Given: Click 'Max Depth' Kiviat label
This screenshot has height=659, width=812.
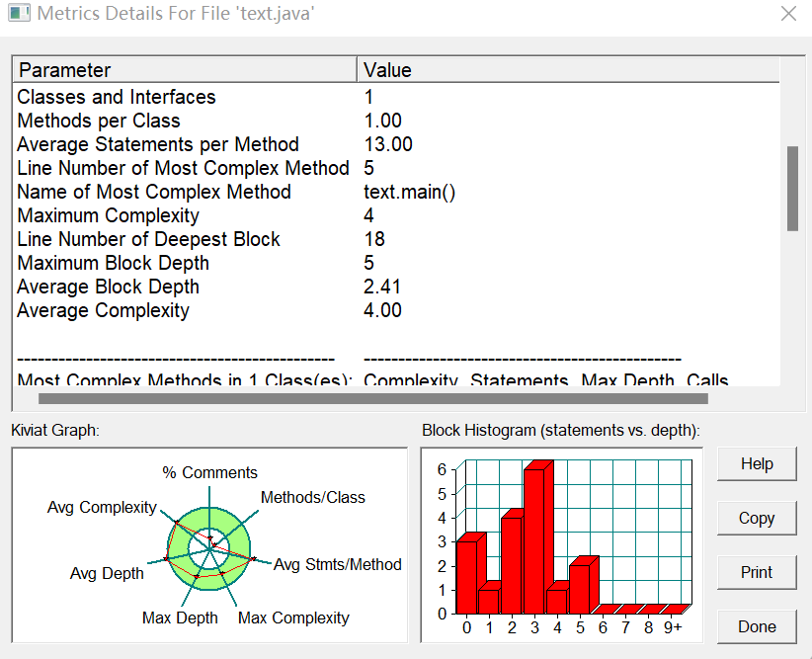Looking at the screenshot, I should 180,618.
